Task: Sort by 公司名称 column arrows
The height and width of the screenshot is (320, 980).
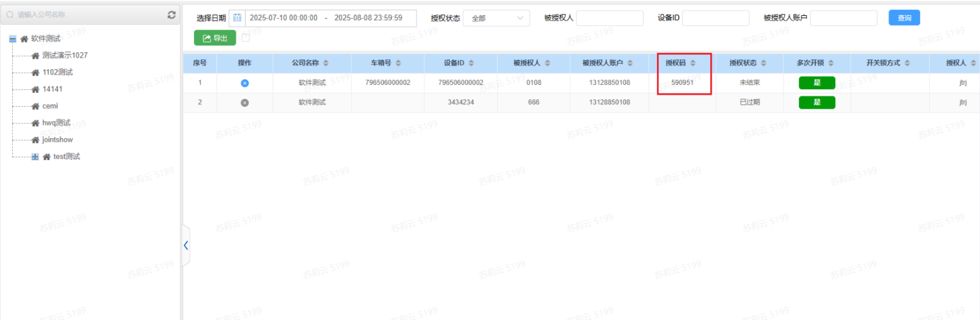Action: [x=326, y=63]
